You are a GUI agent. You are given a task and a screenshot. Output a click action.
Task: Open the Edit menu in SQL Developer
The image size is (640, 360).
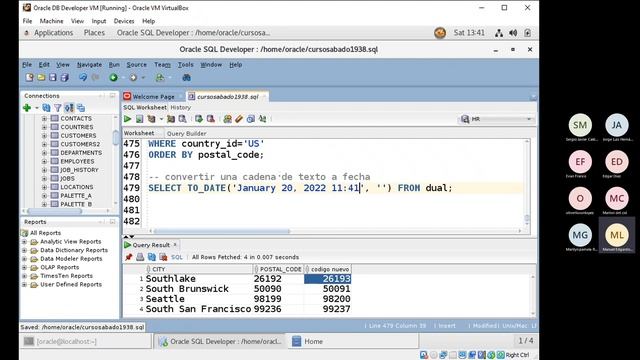point(44,64)
